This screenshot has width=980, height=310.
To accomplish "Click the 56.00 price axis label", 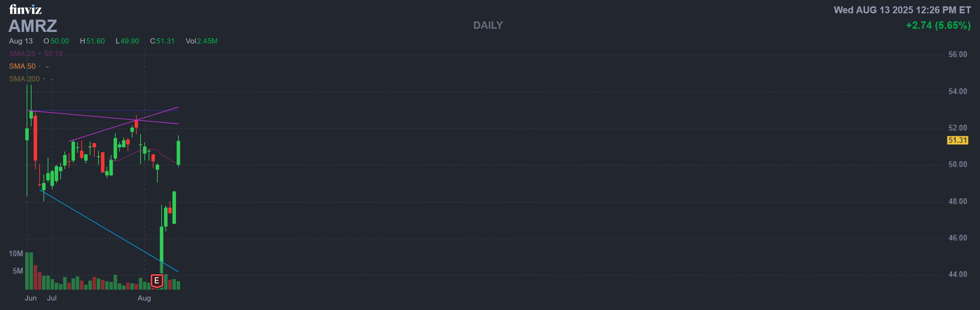I will click(957, 54).
